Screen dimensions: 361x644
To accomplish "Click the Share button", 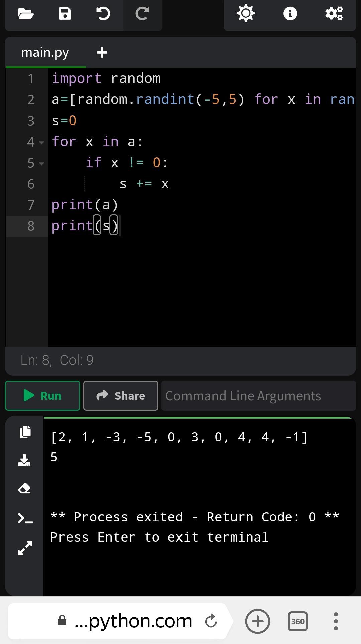I will pos(121,396).
